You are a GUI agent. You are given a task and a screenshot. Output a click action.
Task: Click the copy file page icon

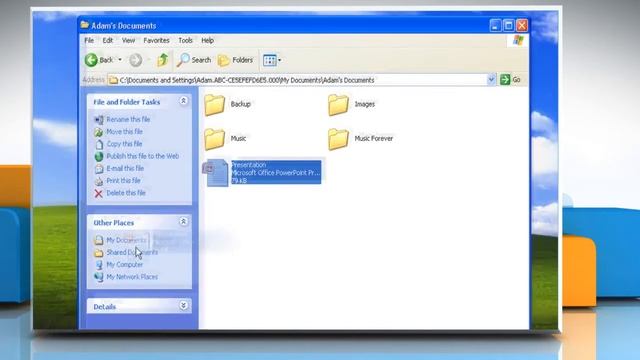click(98, 144)
